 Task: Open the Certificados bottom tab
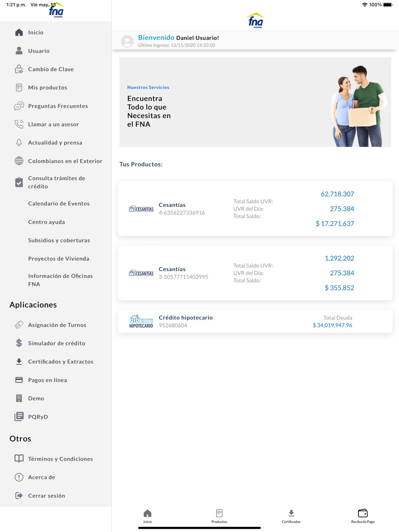pyautogui.click(x=291, y=516)
